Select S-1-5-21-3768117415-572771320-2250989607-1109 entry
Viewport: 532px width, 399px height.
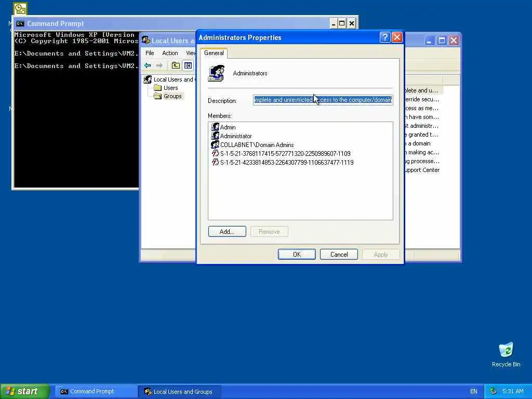coord(285,154)
